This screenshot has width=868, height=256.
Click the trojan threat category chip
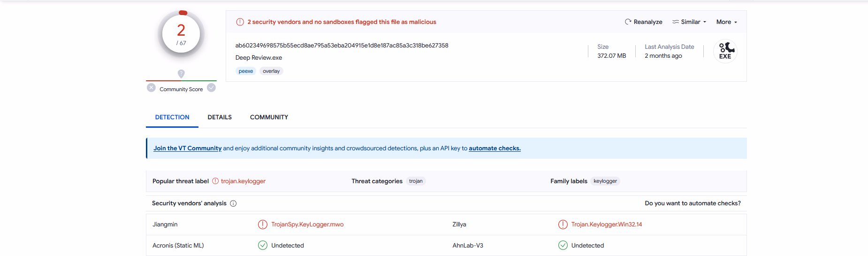[416, 181]
